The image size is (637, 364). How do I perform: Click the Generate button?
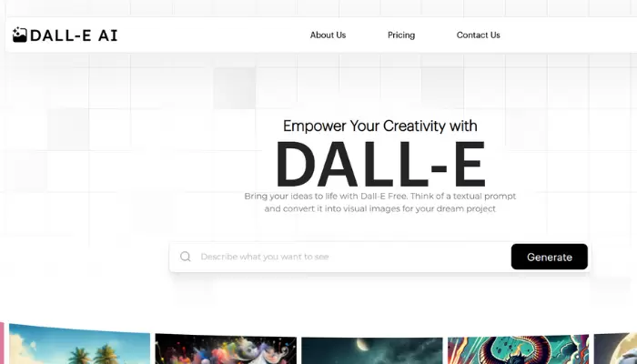tap(550, 257)
